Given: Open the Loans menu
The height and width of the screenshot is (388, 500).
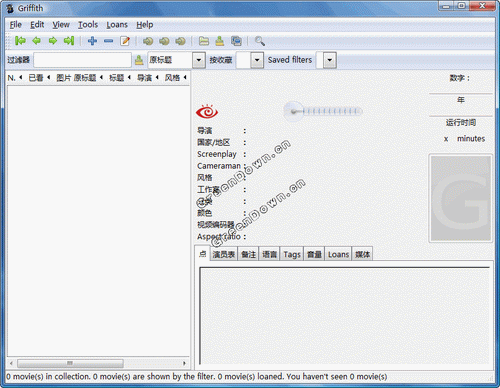Looking at the screenshot, I should click(117, 25).
